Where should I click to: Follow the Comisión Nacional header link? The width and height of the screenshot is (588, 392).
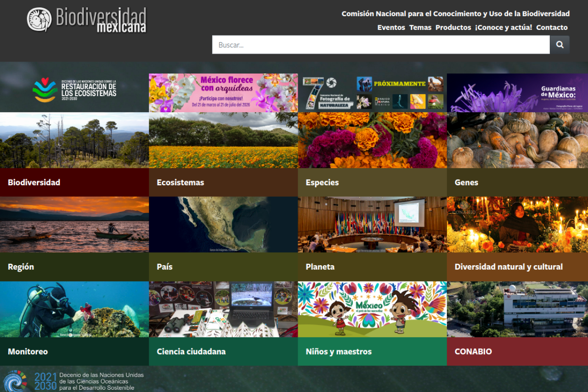tap(455, 14)
